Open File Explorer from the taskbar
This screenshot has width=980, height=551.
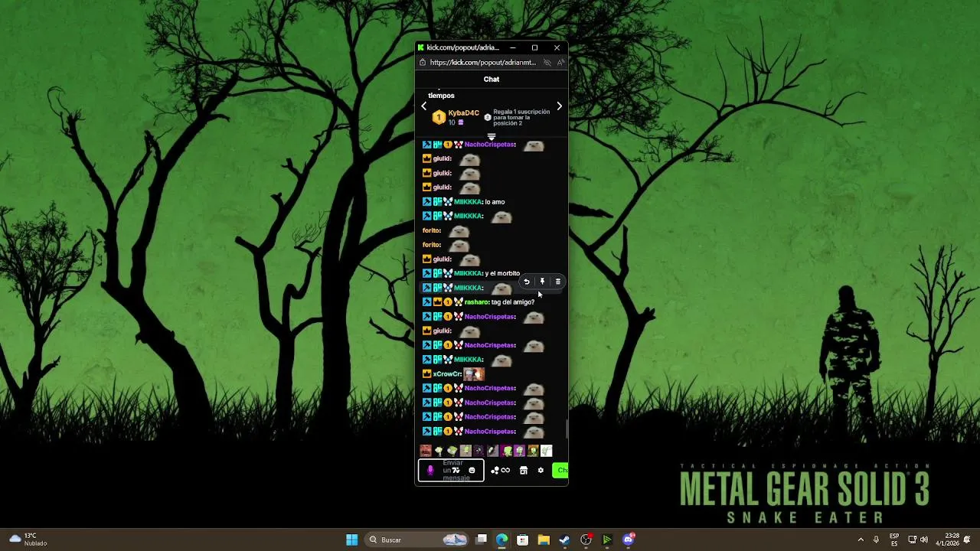544,540
